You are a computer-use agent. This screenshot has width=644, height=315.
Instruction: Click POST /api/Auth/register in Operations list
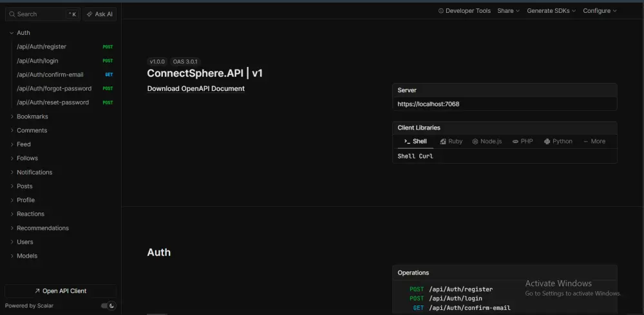pyautogui.click(x=451, y=289)
